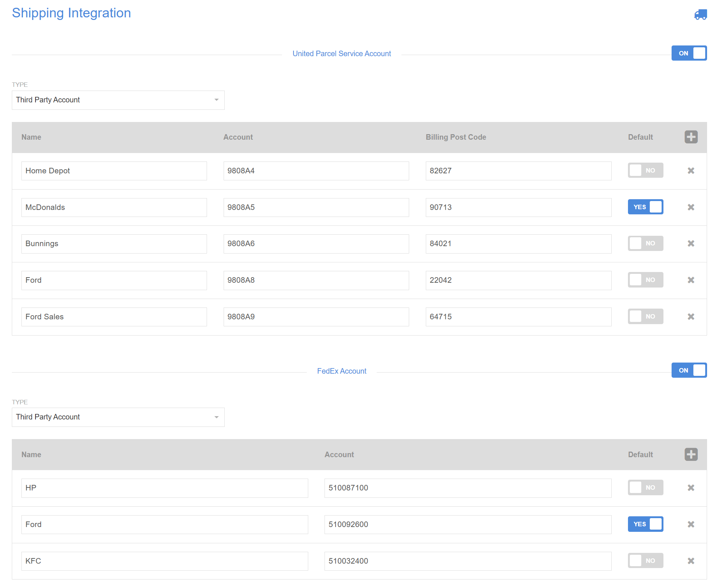Click the shipping truck icon
This screenshot has width=720, height=588.
click(700, 14)
